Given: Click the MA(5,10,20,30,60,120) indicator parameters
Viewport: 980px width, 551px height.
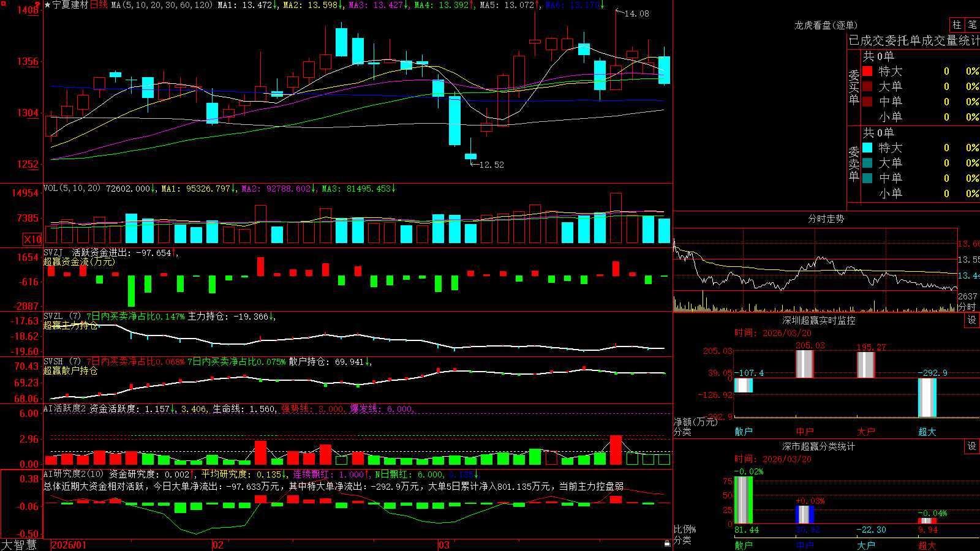Looking at the screenshot, I should (x=162, y=5).
